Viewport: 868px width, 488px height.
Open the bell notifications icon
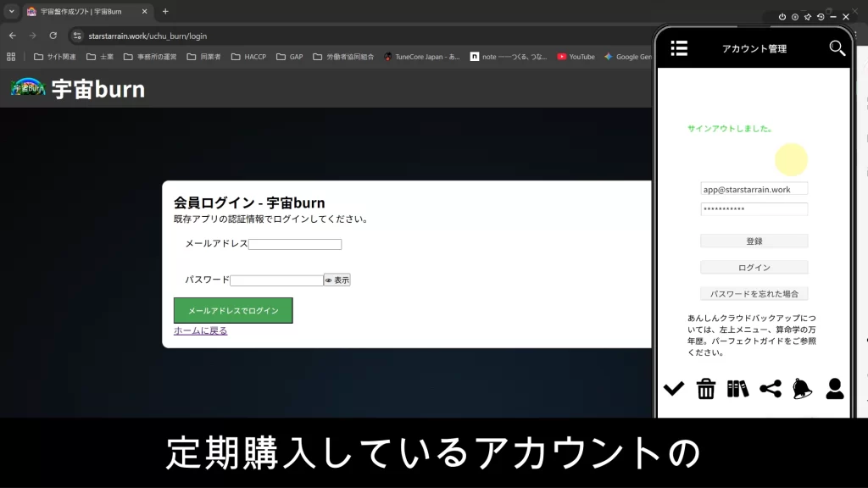(x=802, y=389)
